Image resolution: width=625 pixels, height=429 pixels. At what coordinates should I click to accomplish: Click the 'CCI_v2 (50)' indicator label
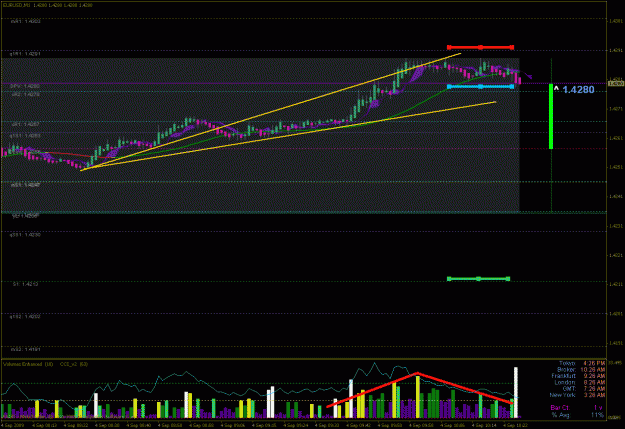[x=74, y=364]
